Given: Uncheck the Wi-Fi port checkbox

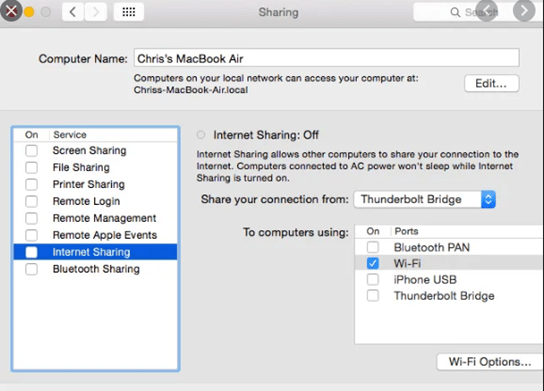Looking at the screenshot, I should (373, 264).
